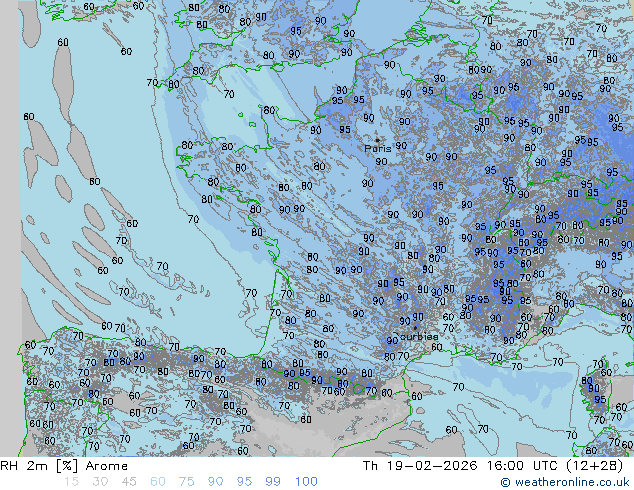Click the 'Arome' model name
This screenshot has height=490, width=634.
coord(107,466)
